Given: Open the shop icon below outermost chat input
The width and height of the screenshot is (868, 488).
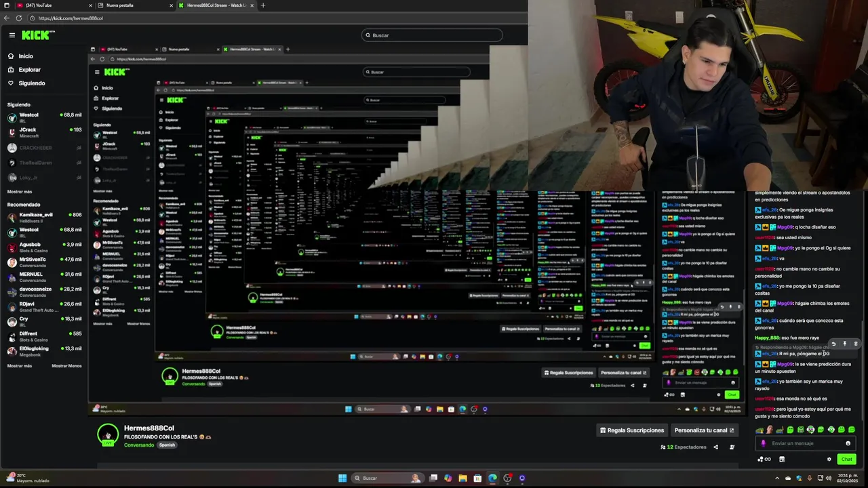Looking at the screenshot, I should pos(782,459).
